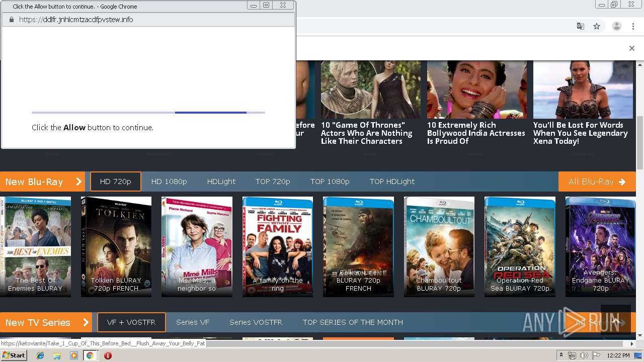This screenshot has height=362, width=644.
Task: Switch to the HDLight tab
Action: 221,182
